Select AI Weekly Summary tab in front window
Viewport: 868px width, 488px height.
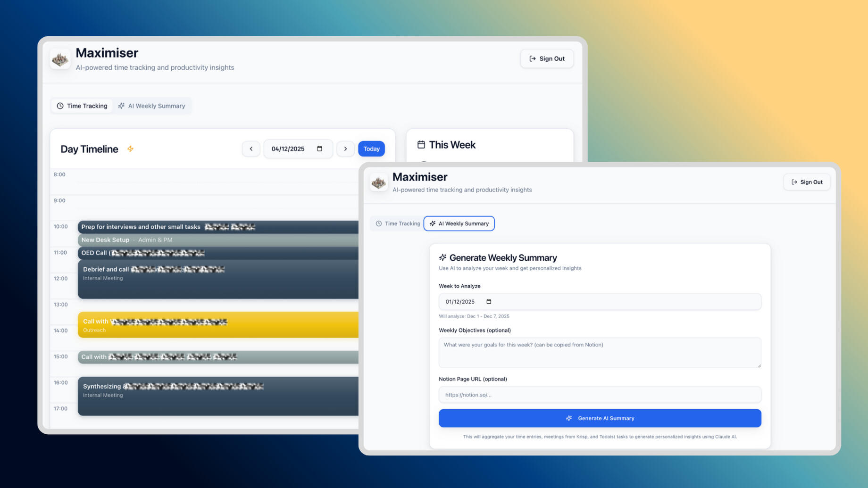coord(459,223)
